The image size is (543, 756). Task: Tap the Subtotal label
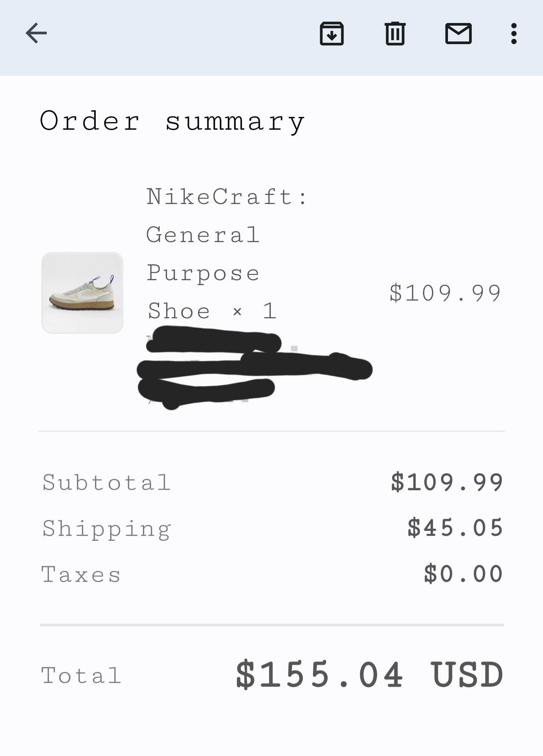[x=106, y=482]
